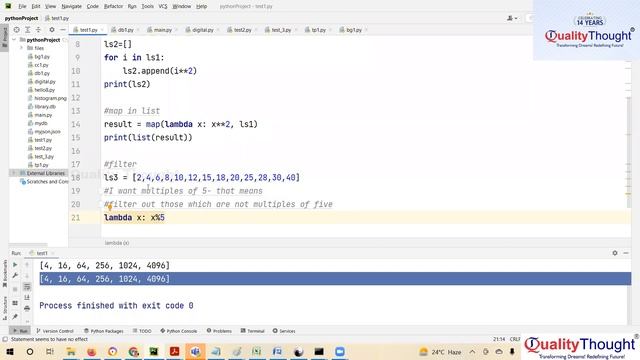Toggle soft-wrap in Run console
Image resolution: width=640 pixels, height=360 pixels.
click(x=27, y=287)
